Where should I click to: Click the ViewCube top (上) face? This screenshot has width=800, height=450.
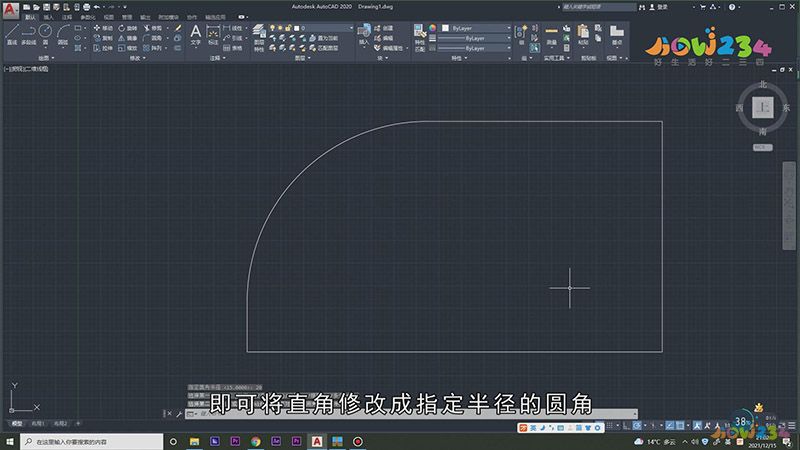[x=763, y=108]
